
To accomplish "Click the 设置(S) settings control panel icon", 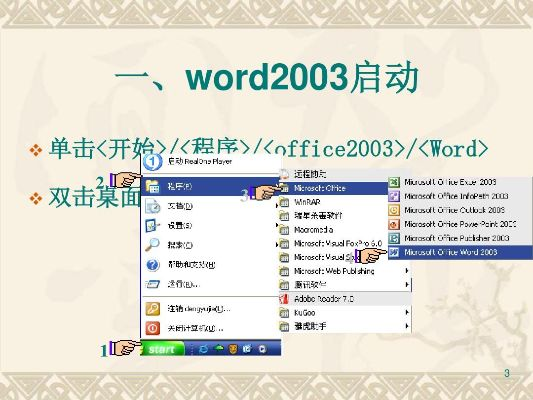I will pyautogui.click(x=152, y=226).
